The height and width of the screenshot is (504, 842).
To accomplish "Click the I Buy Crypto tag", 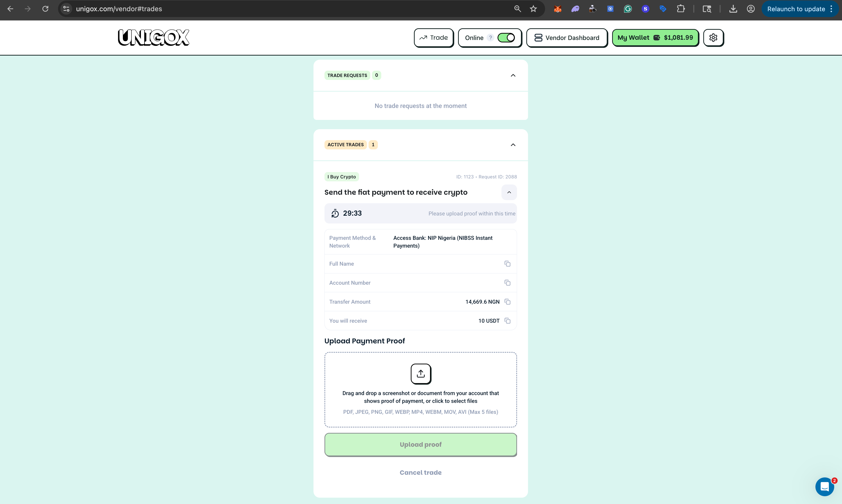I will coord(342,177).
